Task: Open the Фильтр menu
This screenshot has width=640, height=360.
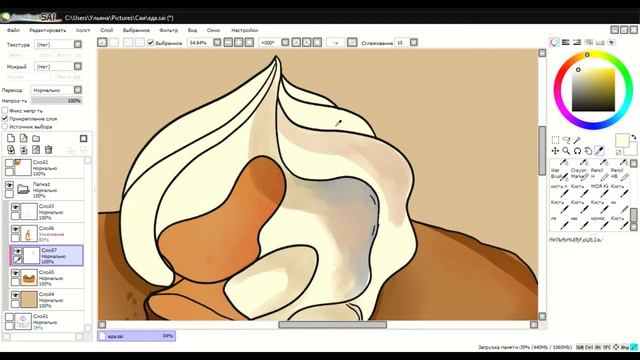Action: [168, 30]
